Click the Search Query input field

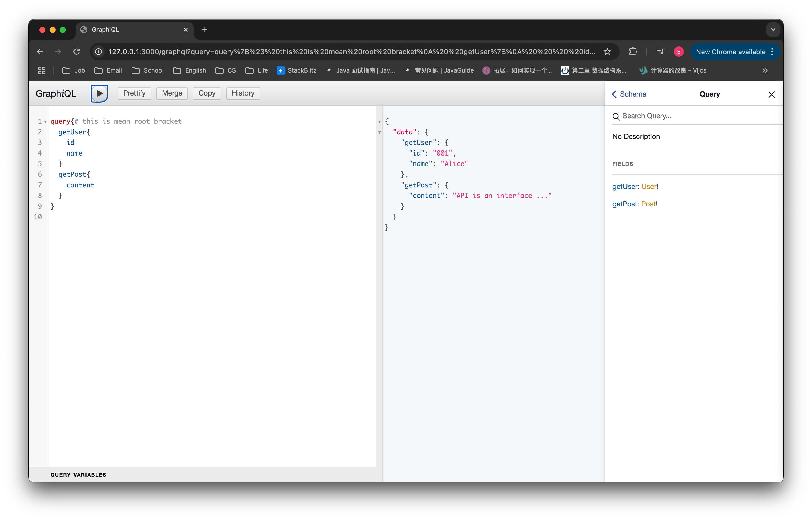[x=695, y=116]
